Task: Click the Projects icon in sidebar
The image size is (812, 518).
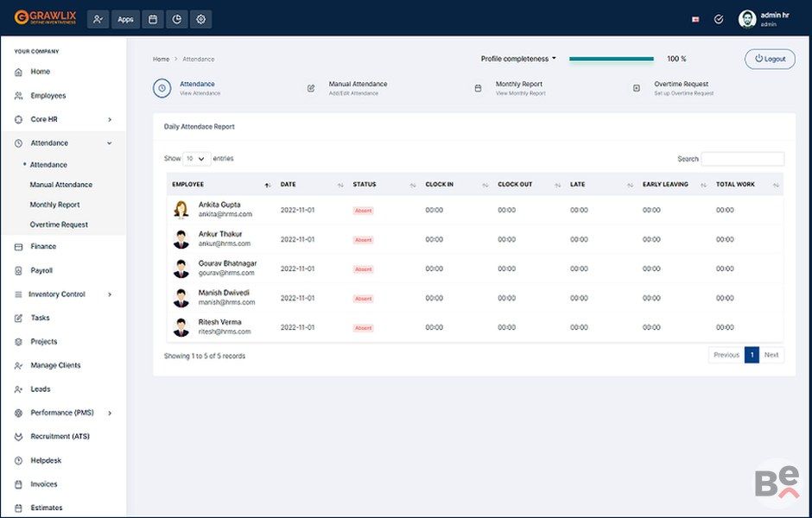Action: point(19,342)
